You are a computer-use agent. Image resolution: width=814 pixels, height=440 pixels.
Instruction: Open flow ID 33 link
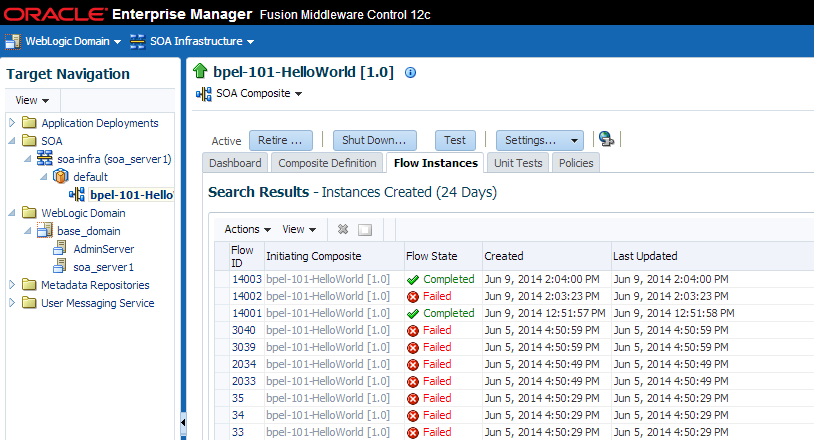[238, 432]
